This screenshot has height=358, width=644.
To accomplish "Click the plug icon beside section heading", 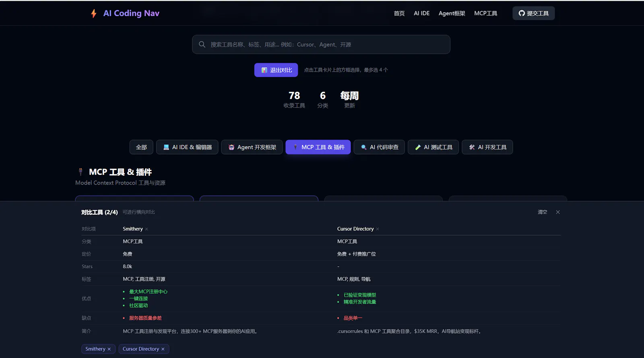I will point(80,172).
